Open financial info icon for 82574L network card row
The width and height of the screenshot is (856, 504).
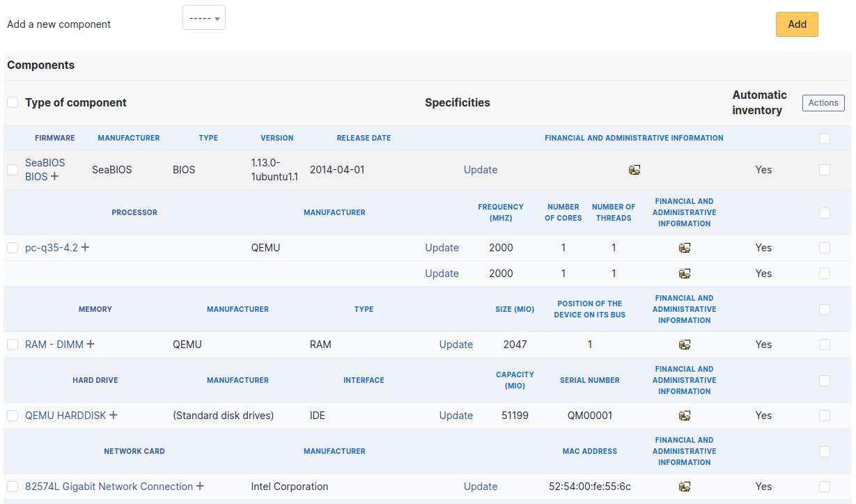click(x=685, y=487)
